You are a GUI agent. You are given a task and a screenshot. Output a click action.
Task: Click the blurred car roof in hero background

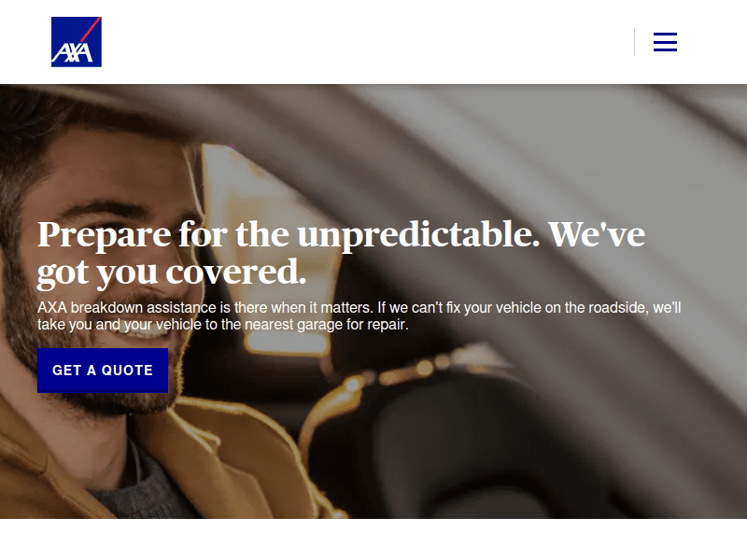524,143
